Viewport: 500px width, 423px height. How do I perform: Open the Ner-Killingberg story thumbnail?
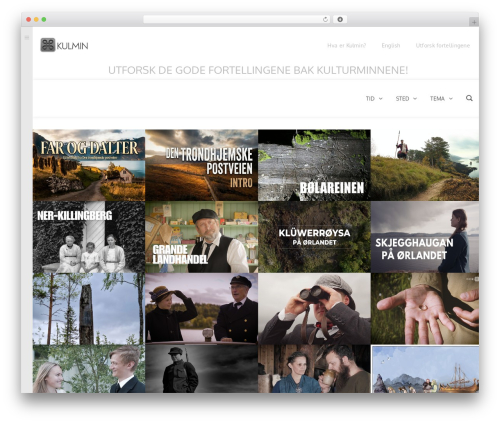tap(89, 237)
